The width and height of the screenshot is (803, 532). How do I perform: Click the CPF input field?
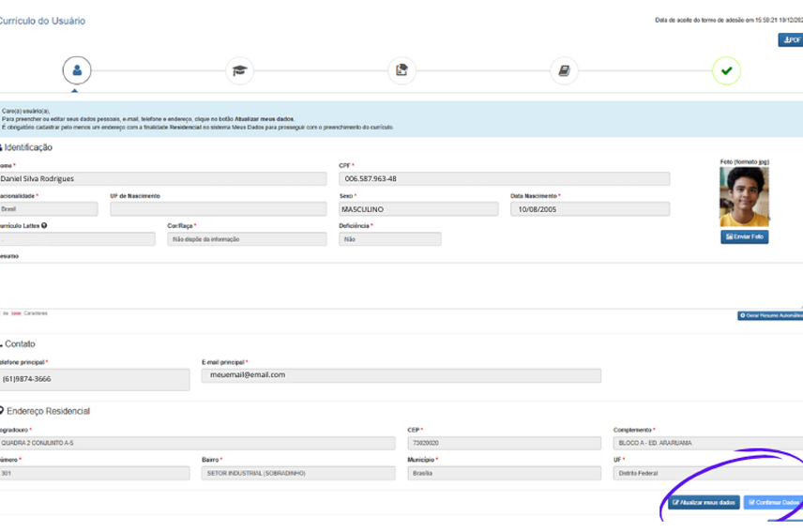(x=504, y=179)
